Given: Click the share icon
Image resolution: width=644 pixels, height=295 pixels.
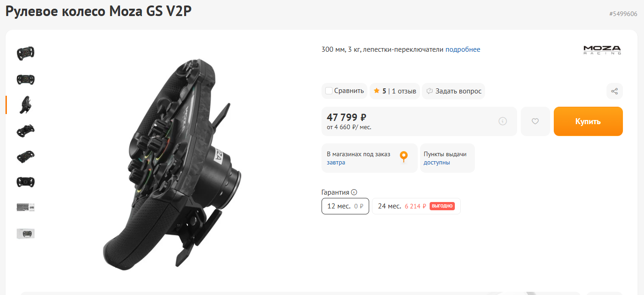Looking at the screenshot, I should (x=614, y=91).
